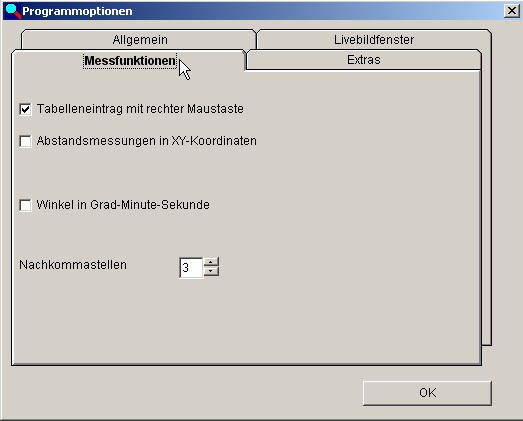
Task: Tick the Winkel in Grad-Minute-Sekunde checkbox
Action: coord(25,205)
